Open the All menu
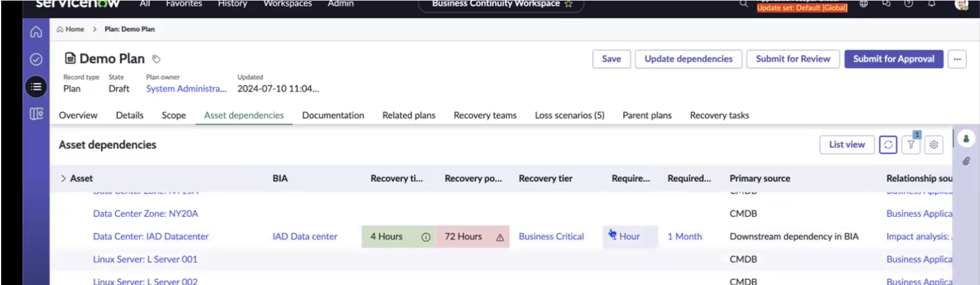The width and height of the screenshot is (980, 285). pyautogui.click(x=145, y=4)
